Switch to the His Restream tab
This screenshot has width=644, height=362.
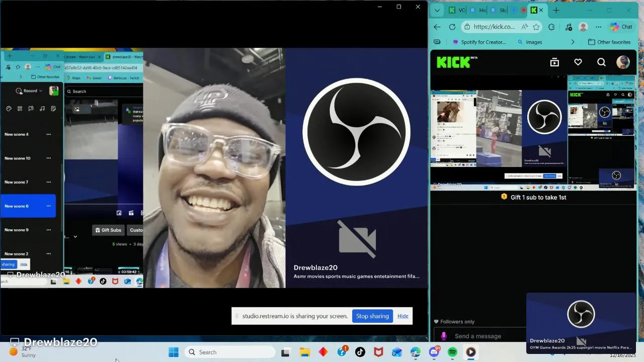[x=478, y=10]
